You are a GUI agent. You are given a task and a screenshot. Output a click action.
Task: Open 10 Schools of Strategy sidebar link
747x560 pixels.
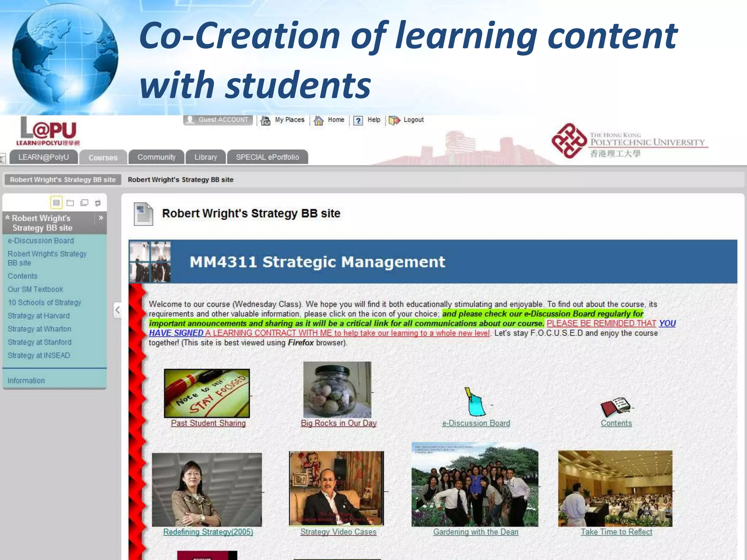pos(44,302)
